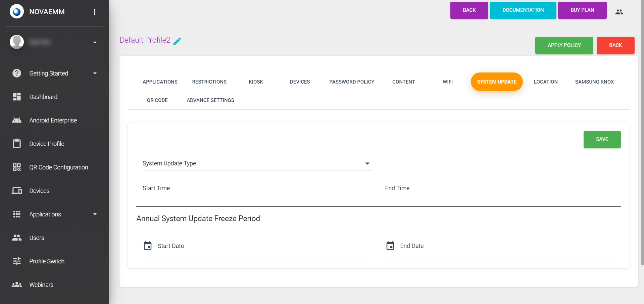Select the Password Policy tab

[352, 82]
